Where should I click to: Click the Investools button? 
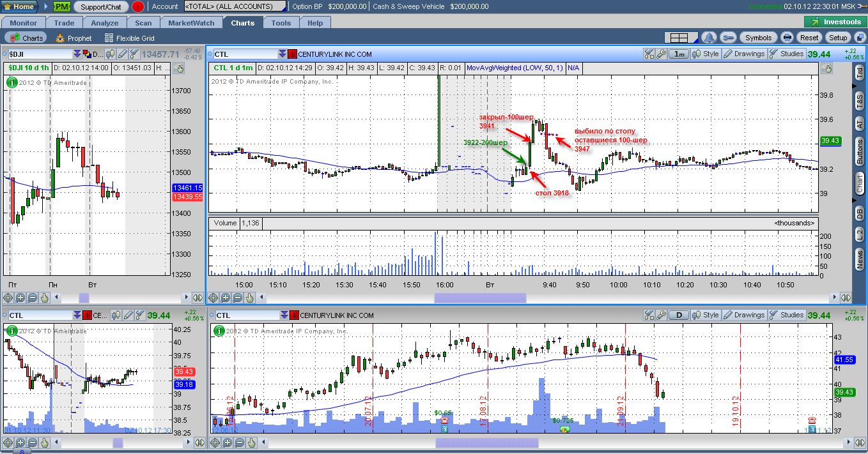[837, 22]
